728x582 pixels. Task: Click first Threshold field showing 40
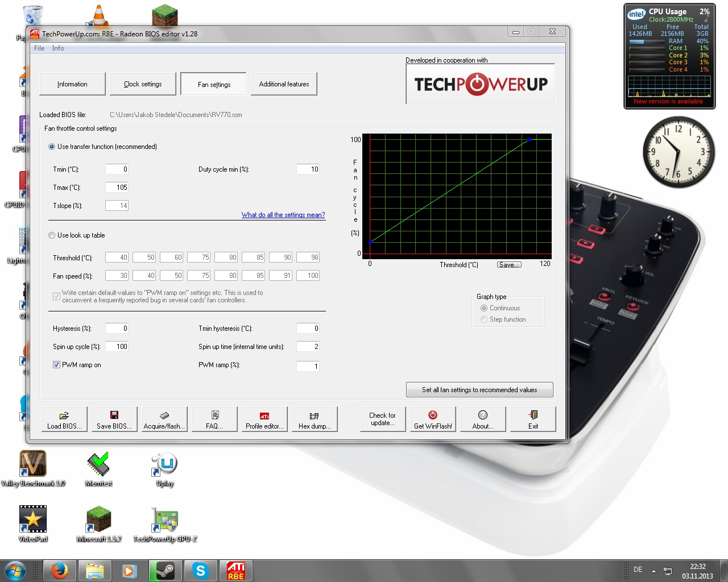[117, 257]
